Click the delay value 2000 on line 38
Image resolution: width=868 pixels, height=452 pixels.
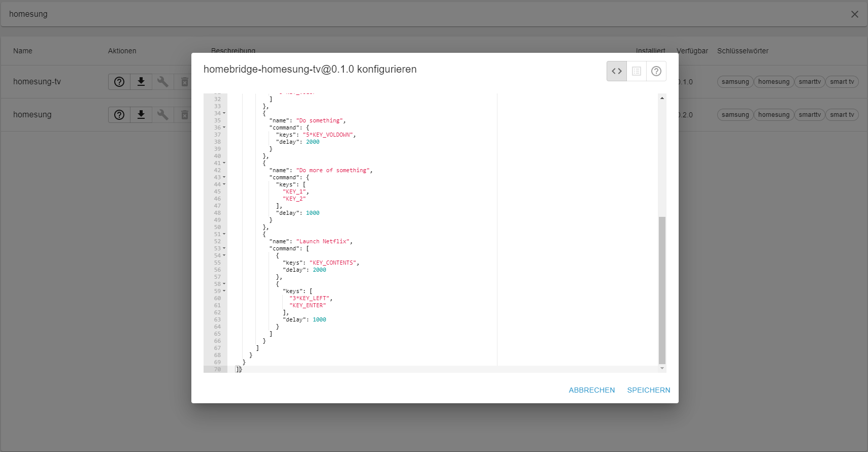(x=313, y=142)
